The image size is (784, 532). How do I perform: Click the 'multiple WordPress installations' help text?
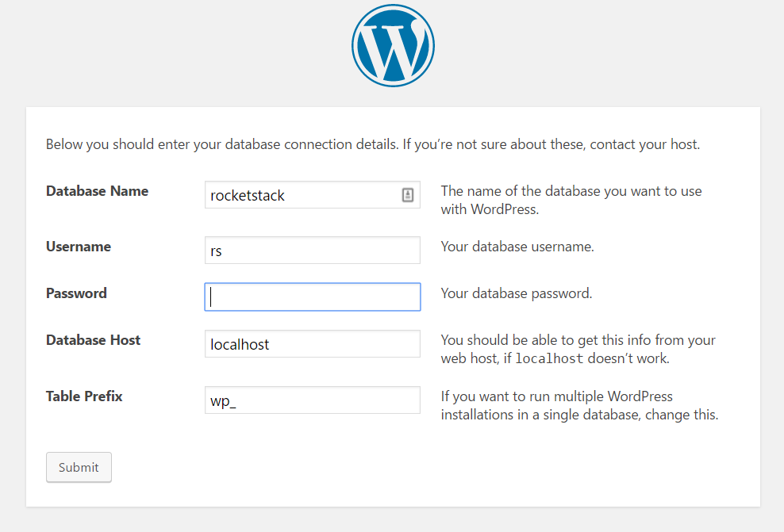point(579,405)
